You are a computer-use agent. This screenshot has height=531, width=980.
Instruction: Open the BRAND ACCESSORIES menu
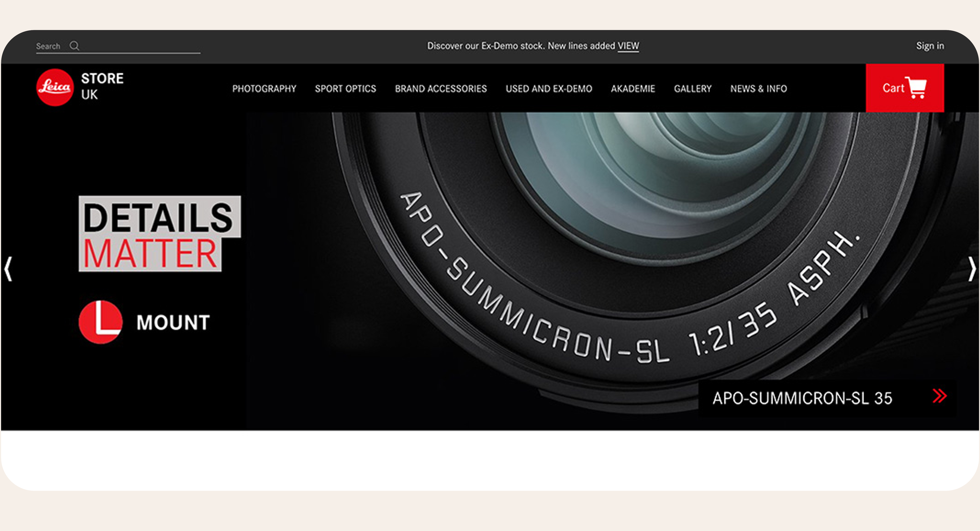click(x=441, y=89)
